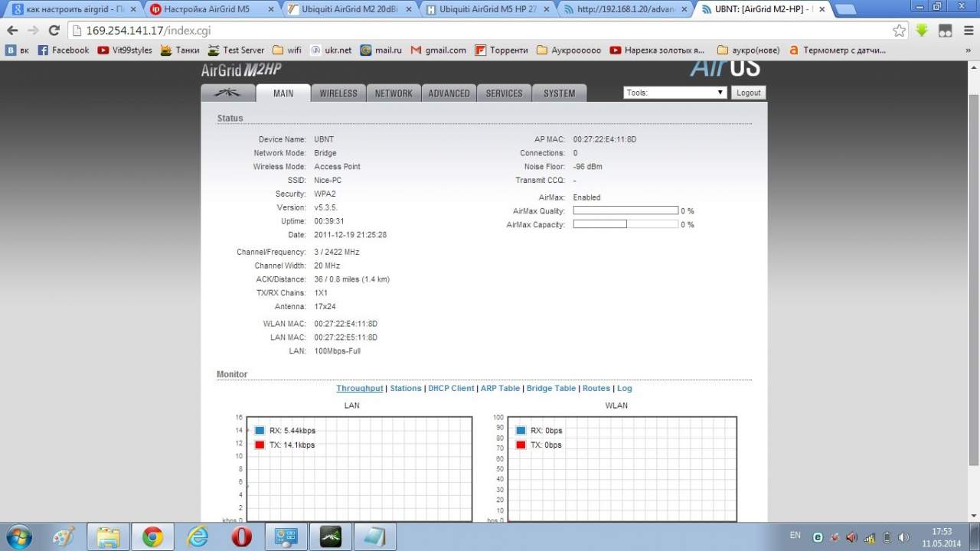Launch Paint from the taskbar
This screenshot has width=980, height=551.
[64, 536]
